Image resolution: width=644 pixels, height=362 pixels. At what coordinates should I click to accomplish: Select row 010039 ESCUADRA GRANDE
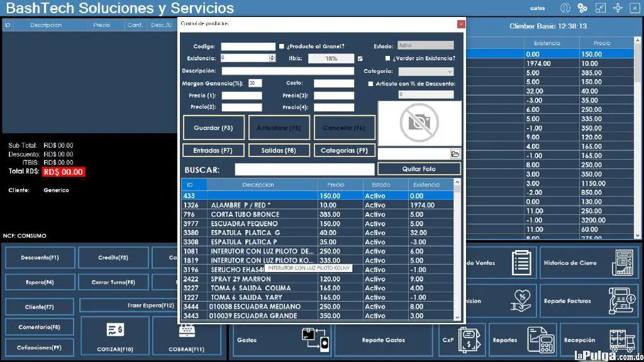[318, 315]
